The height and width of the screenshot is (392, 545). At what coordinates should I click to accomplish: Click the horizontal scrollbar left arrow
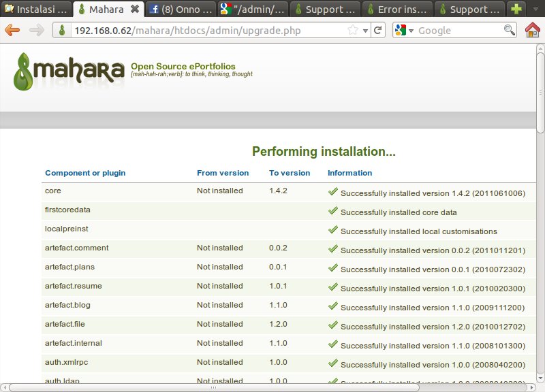point(5,387)
